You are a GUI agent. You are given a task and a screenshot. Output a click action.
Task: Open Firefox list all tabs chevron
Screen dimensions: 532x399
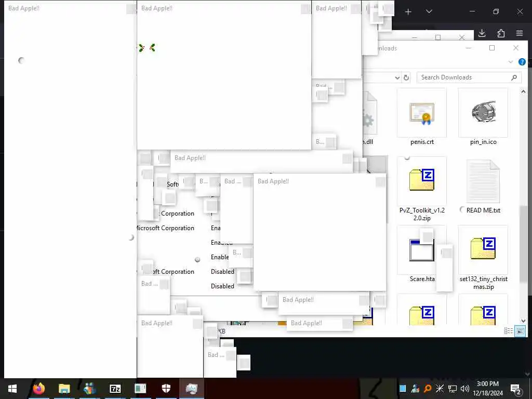click(x=429, y=11)
